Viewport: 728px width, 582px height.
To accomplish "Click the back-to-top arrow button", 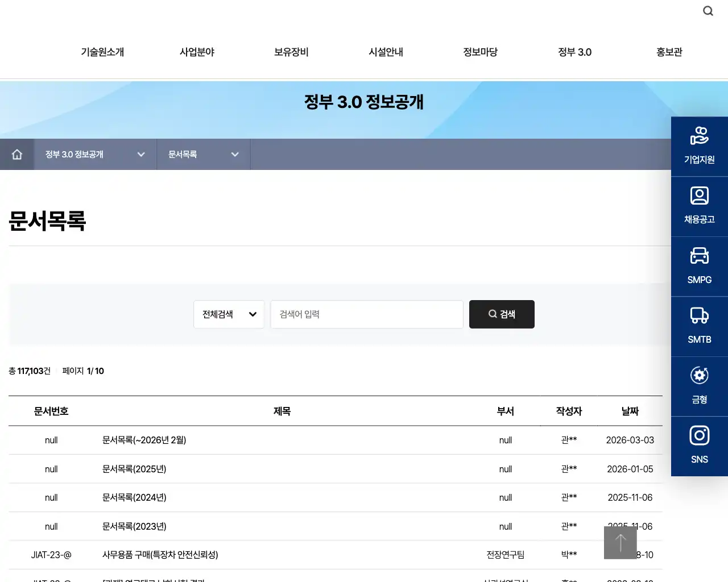I will point(620,542).
